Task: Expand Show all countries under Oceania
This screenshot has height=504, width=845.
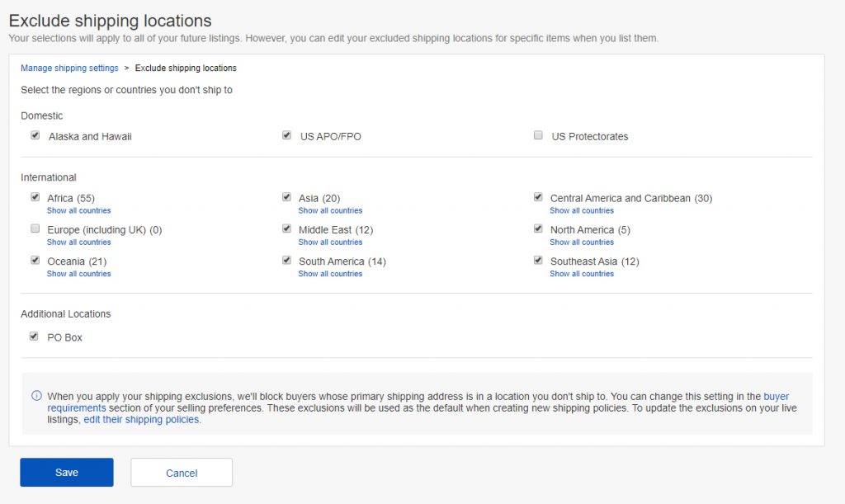Action: pyautogui.click(x=78, y=274)
